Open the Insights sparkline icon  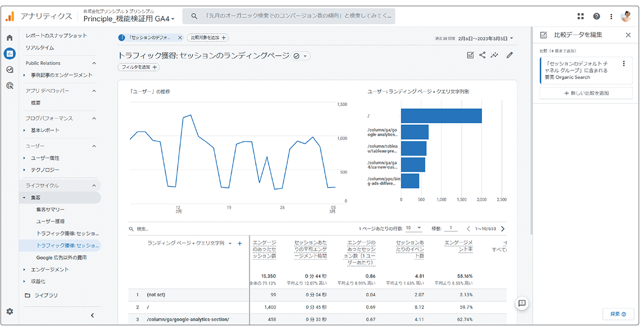click(494, 55)
